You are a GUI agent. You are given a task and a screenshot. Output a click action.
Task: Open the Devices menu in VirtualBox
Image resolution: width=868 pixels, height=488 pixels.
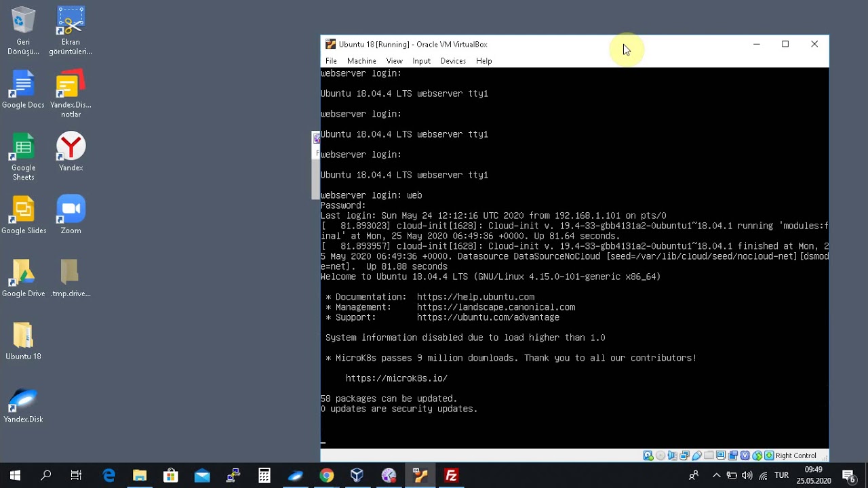point(453,61)
